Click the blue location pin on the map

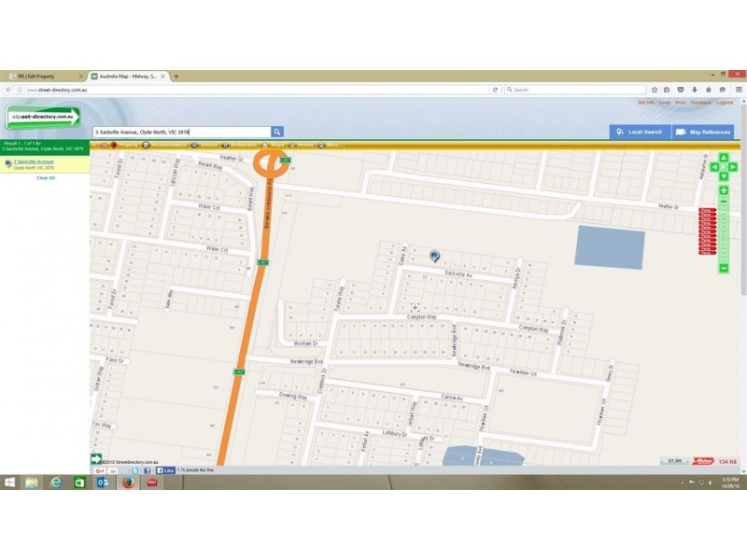point(434,255)
